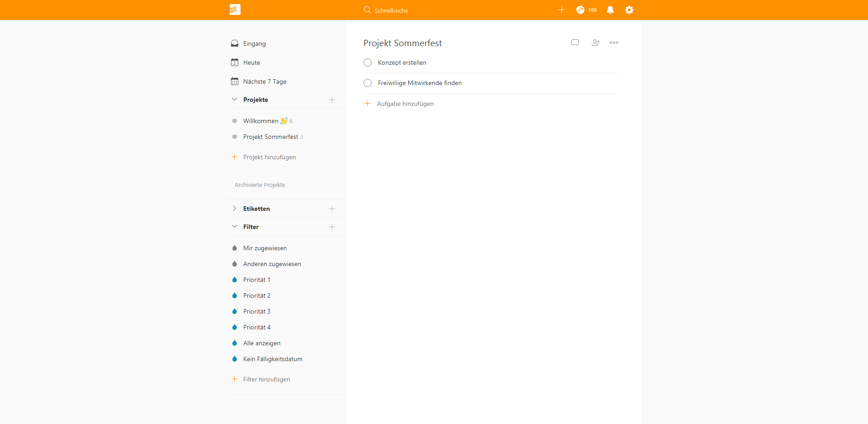Select the Willkommen project
868x424 pixels.
point(261,121)
